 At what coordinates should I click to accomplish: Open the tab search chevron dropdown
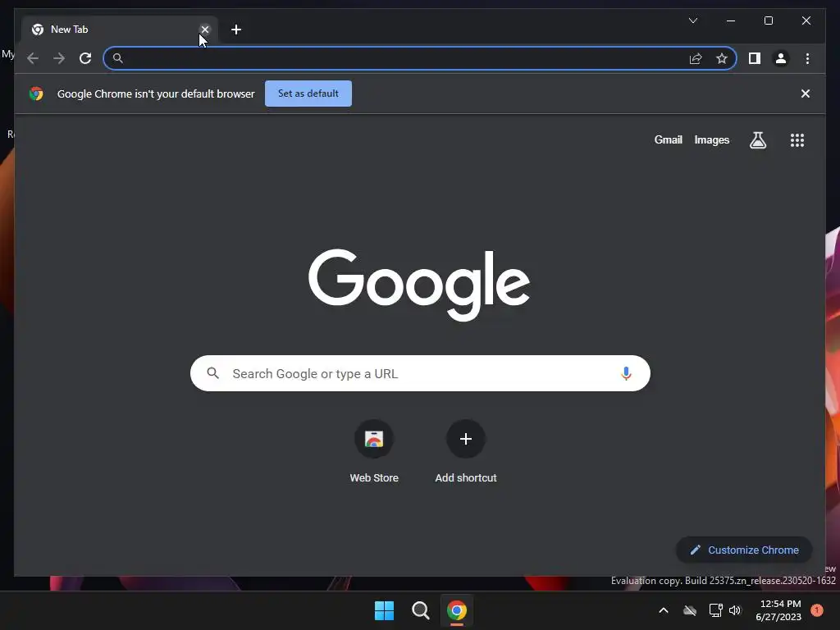(x=693, y=21)
